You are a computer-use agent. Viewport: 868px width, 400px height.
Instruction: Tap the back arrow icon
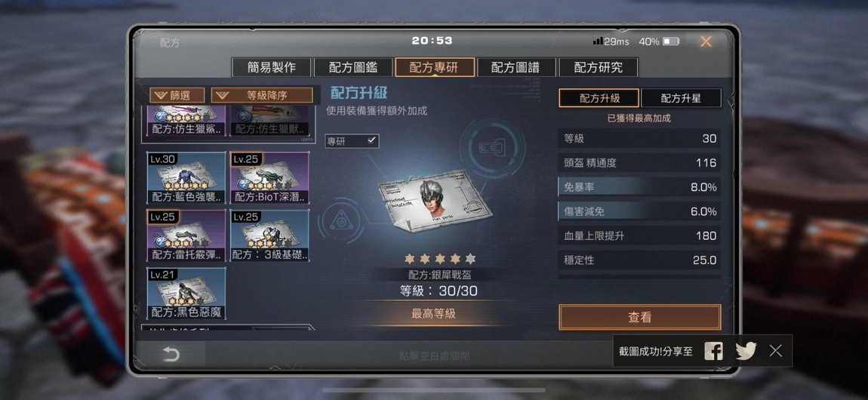tap(171, 354)
